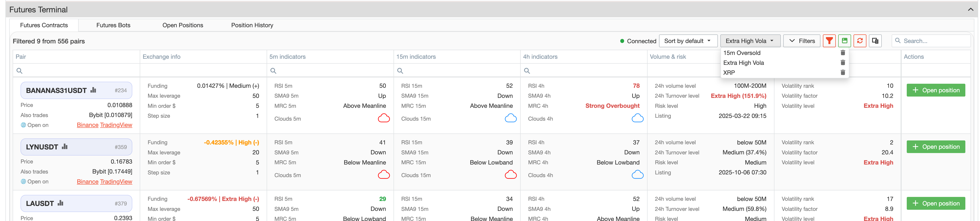Click chart icon next to LYNUSDT
This screenshot has height=221, width=980.
[x=65, y=147]
